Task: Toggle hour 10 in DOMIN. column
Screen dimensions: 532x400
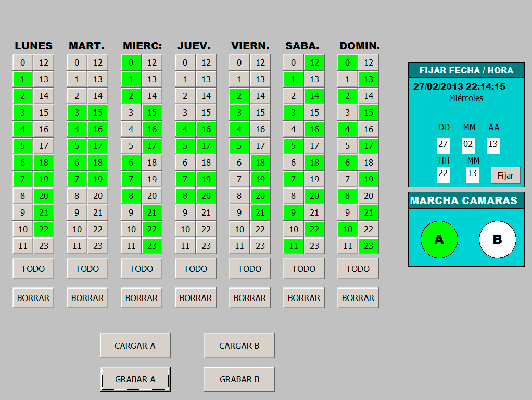Action: 347,229
